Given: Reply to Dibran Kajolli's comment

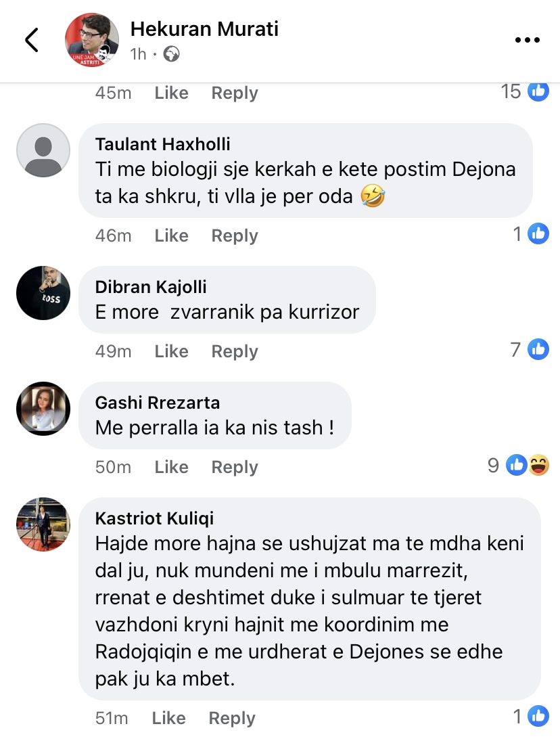Looking at the screenshot, I should (x=235, y=351).
